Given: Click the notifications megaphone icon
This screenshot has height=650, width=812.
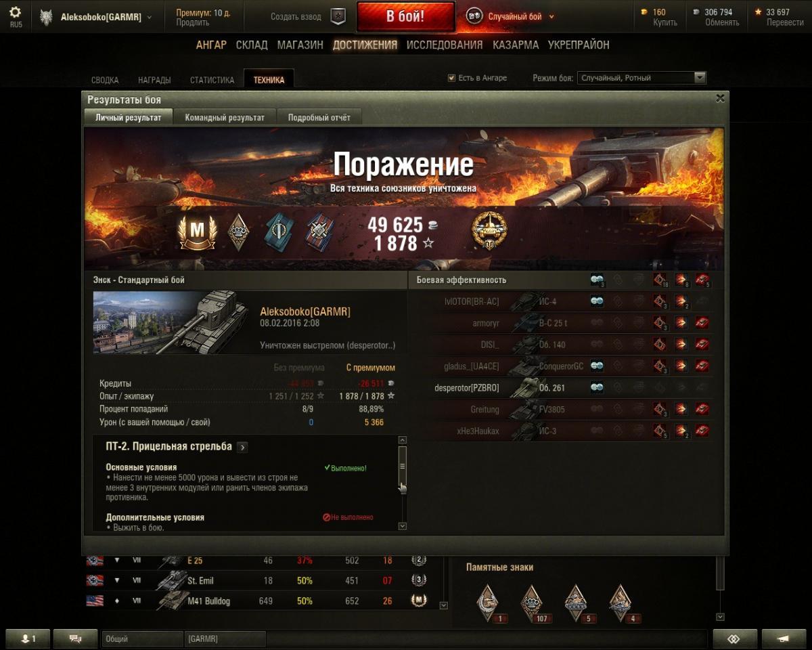Looking at the screenshot, I should [x=784, y=638].
